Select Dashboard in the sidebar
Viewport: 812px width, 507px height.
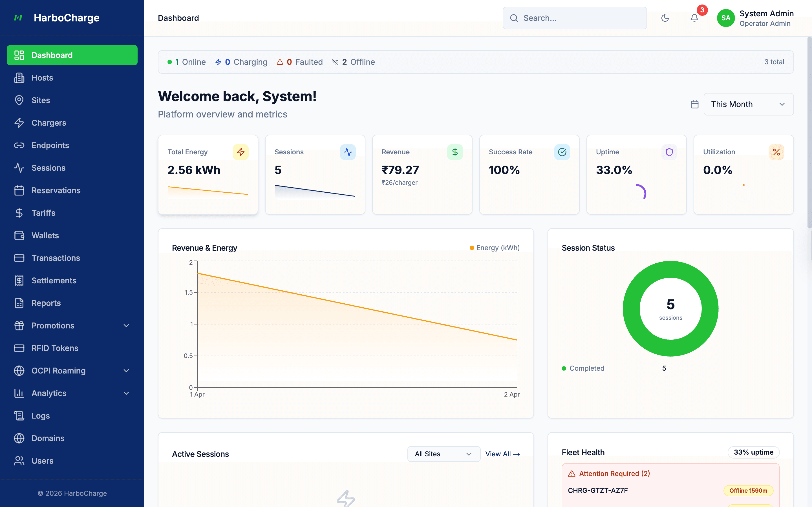52,55
